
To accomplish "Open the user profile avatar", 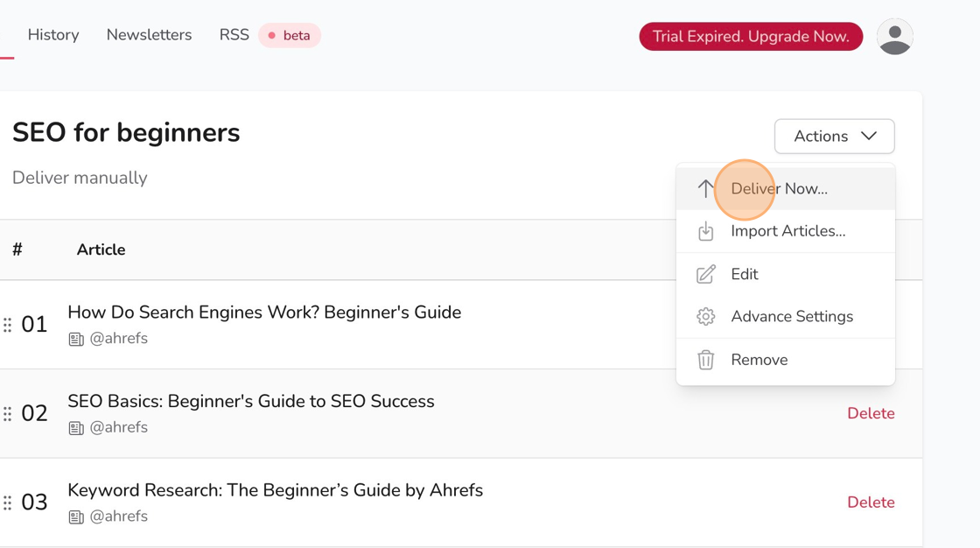I will pyautogui.click(x=894, y=36).
